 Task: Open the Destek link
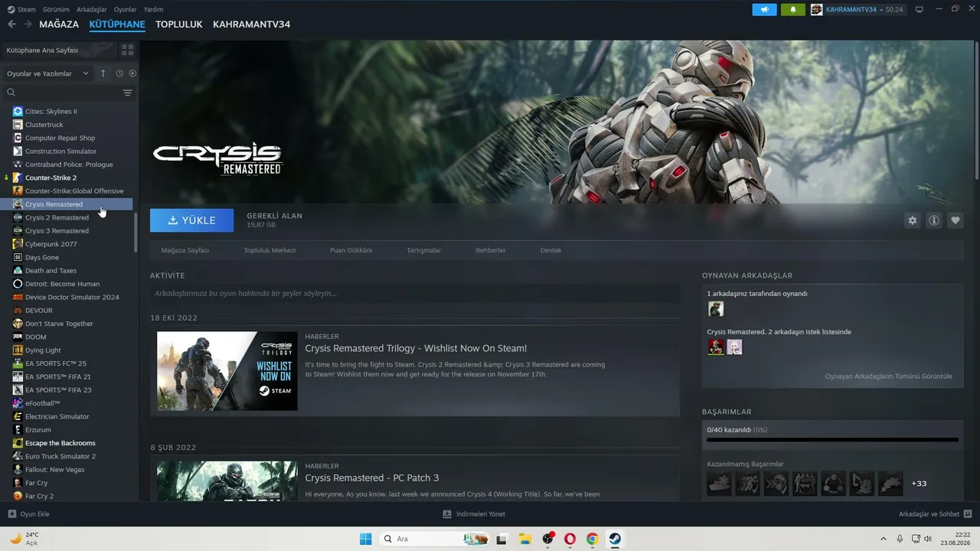click(551, 250)
